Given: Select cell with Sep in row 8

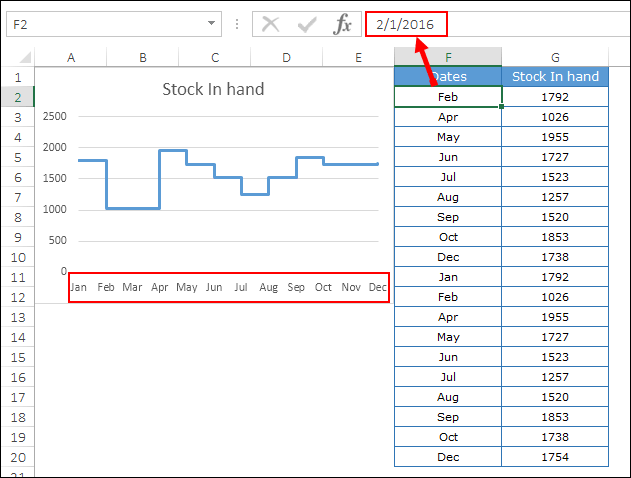Looking at the screenshot, I should click(x=448, y=217).
